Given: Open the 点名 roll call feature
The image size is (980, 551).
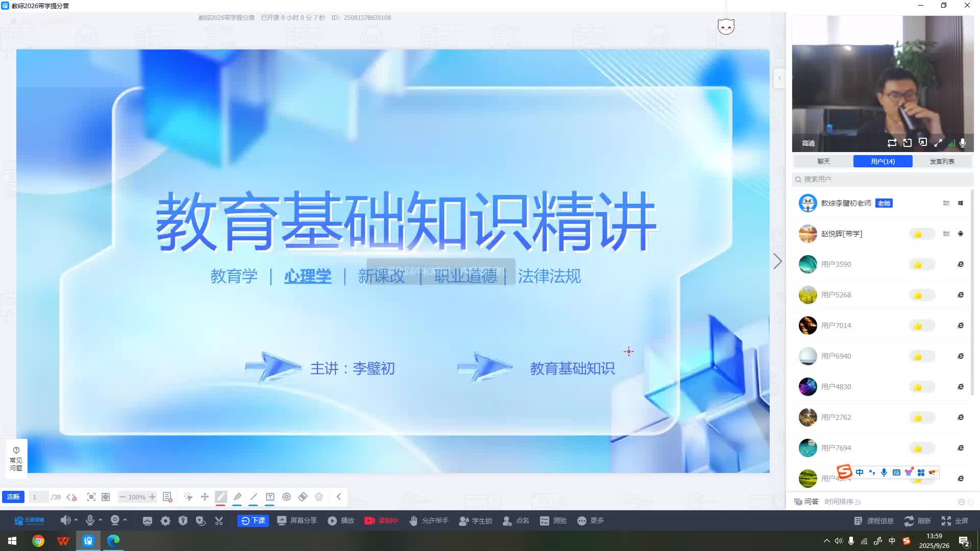Looking at the screenshot, I should coord(517,520).
